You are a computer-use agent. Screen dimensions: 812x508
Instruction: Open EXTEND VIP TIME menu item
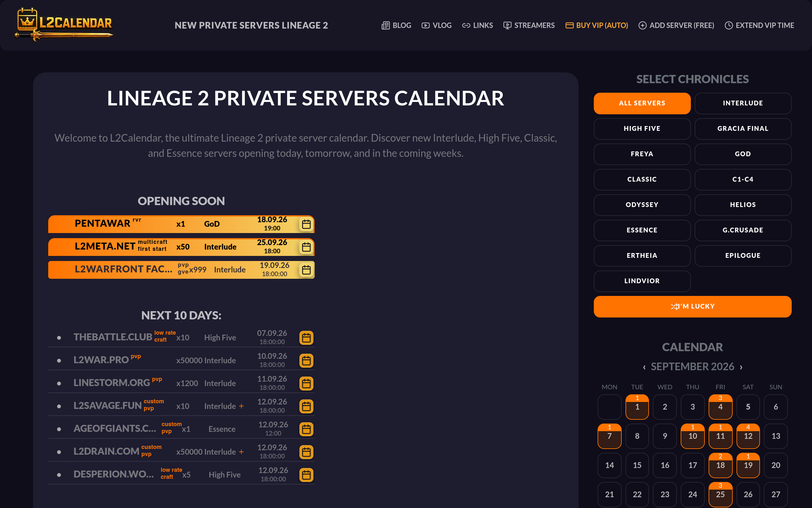(759, 25)
